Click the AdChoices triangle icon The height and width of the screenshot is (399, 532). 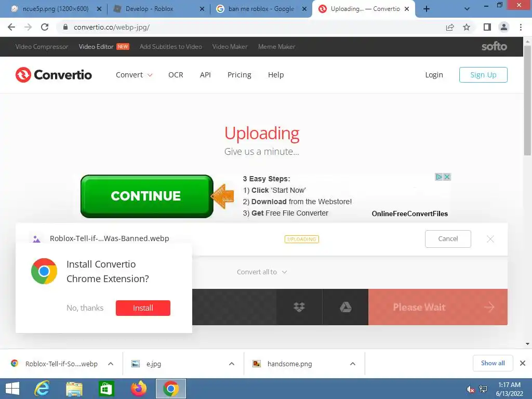point(439,177)
